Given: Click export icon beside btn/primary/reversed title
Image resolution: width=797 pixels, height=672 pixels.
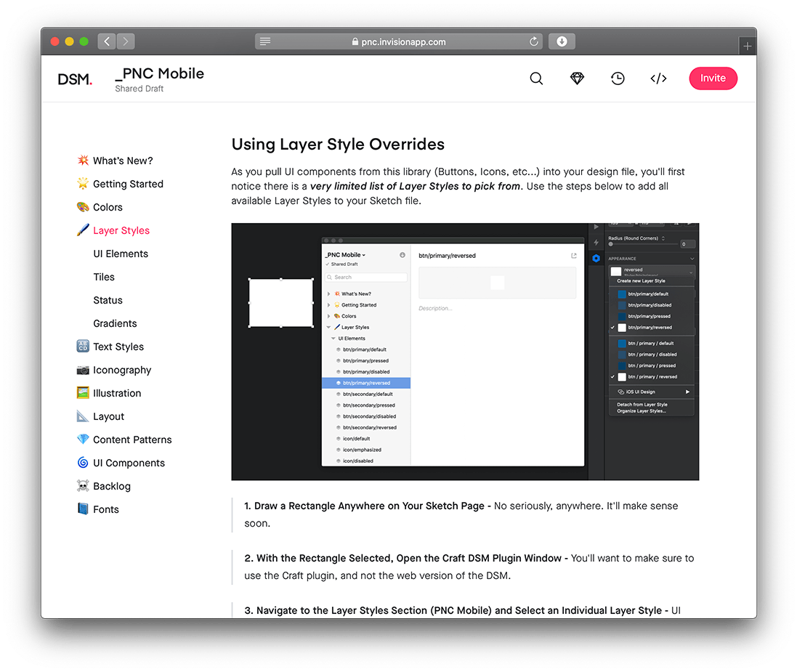Looking at the screenshot, I should coord(574,256).
